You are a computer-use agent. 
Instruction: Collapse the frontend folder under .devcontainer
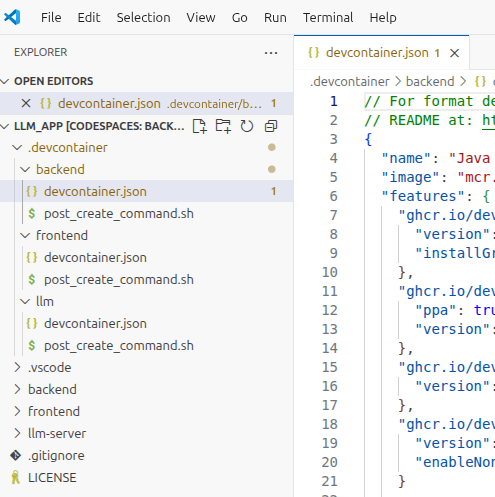[25, 235]
